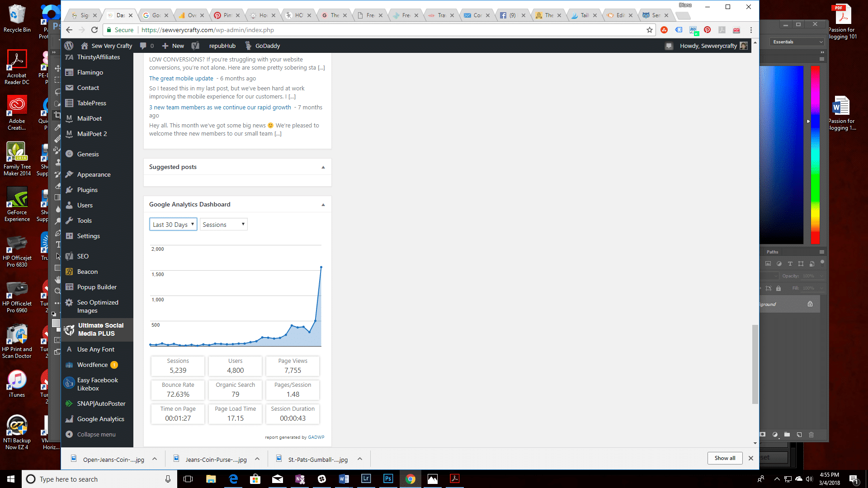Open the WordPress logo menu
This screenshot has width=868, height=488.
pos(69,46)
